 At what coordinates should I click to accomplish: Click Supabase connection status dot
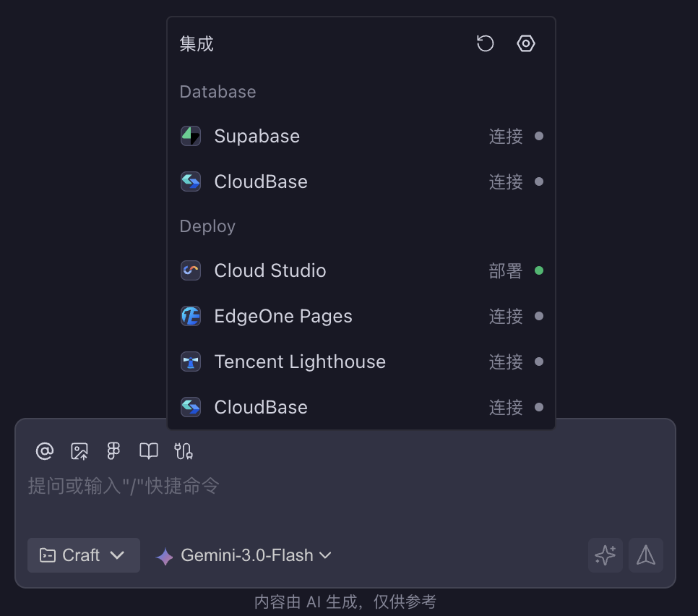[x=539, y=136]
